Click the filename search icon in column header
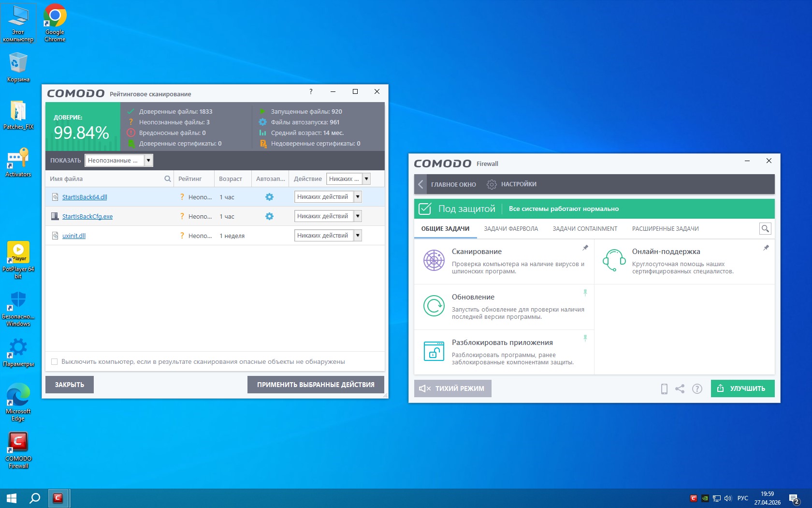 point(168,179)
